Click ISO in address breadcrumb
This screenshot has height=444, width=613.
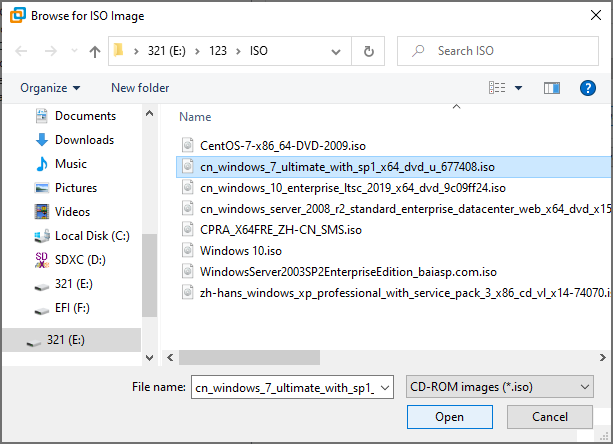[259, 51]
